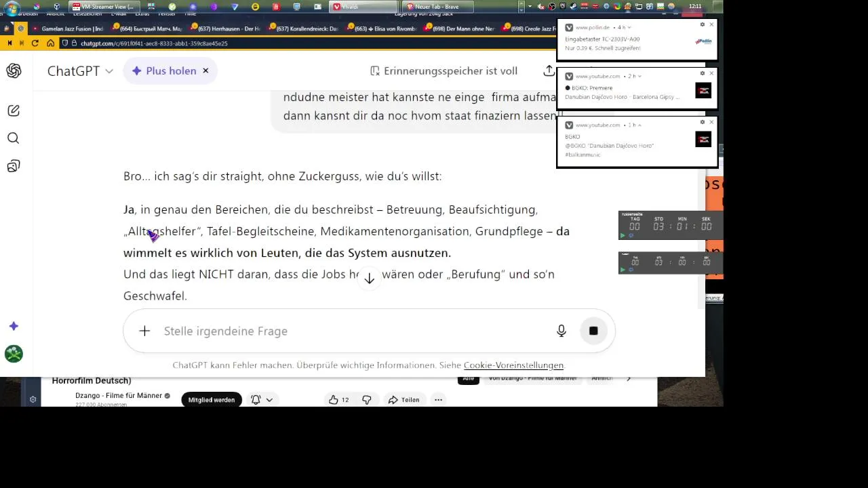Open VM-Streamer View taskbar window
The image size is (868, 488).
103,7
